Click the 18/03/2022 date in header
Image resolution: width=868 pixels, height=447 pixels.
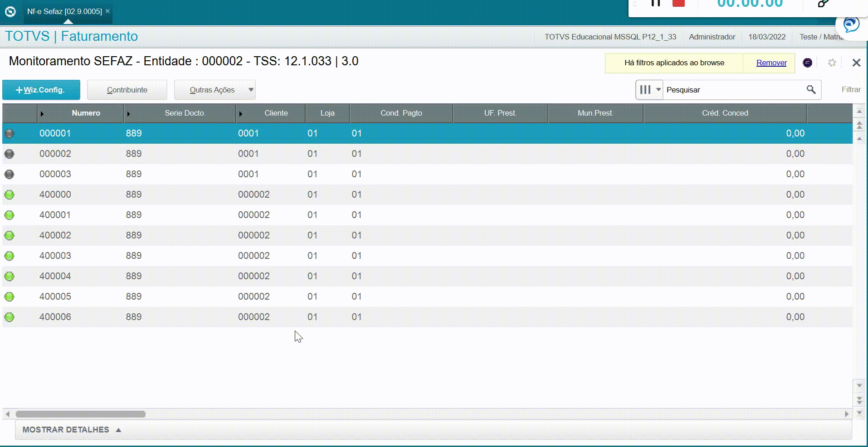[767, 37]
